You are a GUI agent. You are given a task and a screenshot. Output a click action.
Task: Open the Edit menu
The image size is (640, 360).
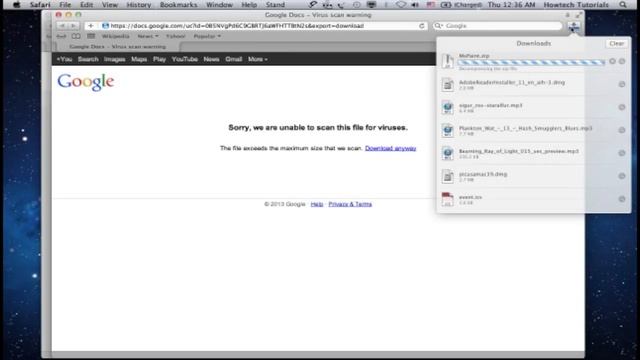[x=87, y=5]
